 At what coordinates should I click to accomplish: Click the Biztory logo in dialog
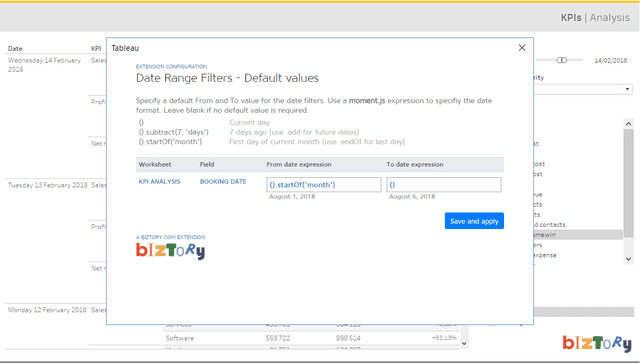point(171,251)
